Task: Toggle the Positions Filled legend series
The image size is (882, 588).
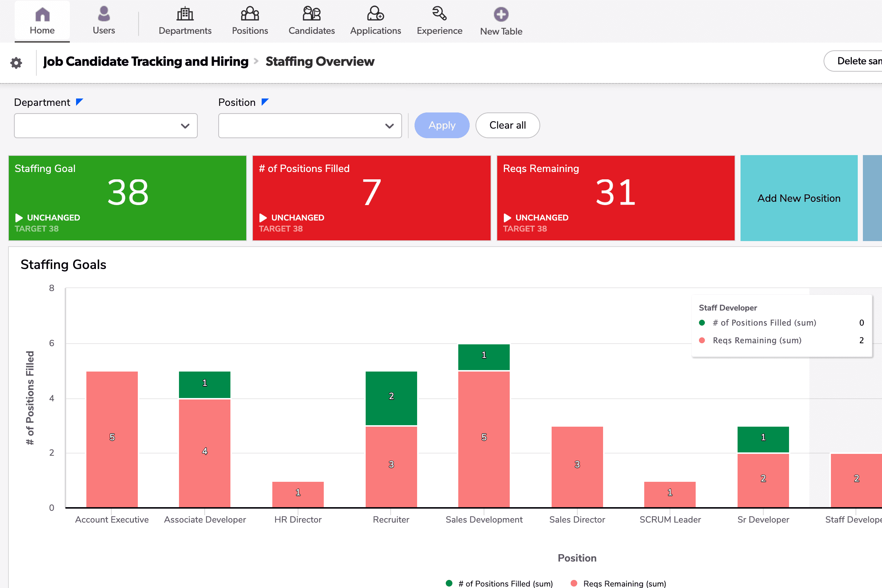Action: click(502, 584)
